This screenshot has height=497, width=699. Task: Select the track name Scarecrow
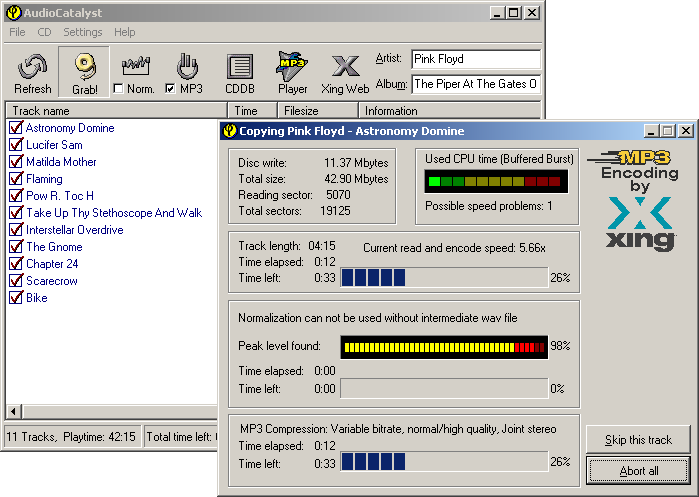click(x=52, y=281)
